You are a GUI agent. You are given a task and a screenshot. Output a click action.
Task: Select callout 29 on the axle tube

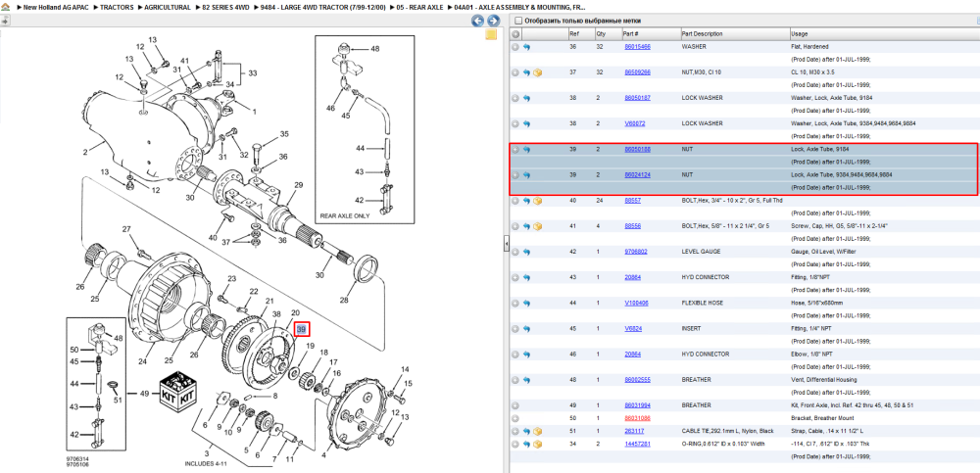pyautogui.click(x=298, y=185)
